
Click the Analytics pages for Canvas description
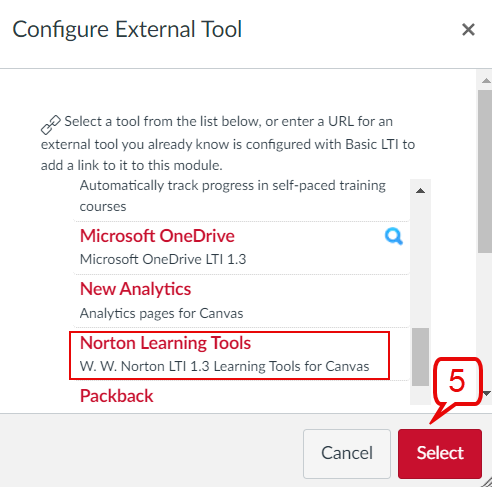162,313
